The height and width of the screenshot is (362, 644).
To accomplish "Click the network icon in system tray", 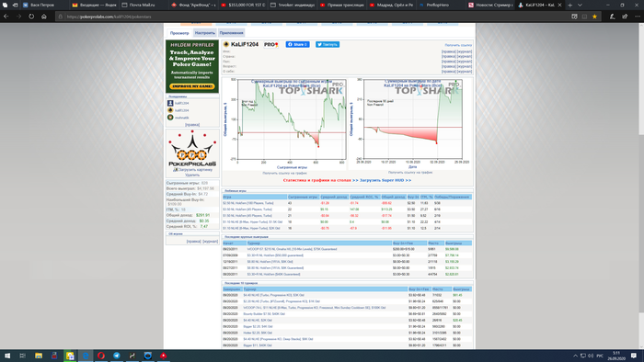I will tap(582, 356).
